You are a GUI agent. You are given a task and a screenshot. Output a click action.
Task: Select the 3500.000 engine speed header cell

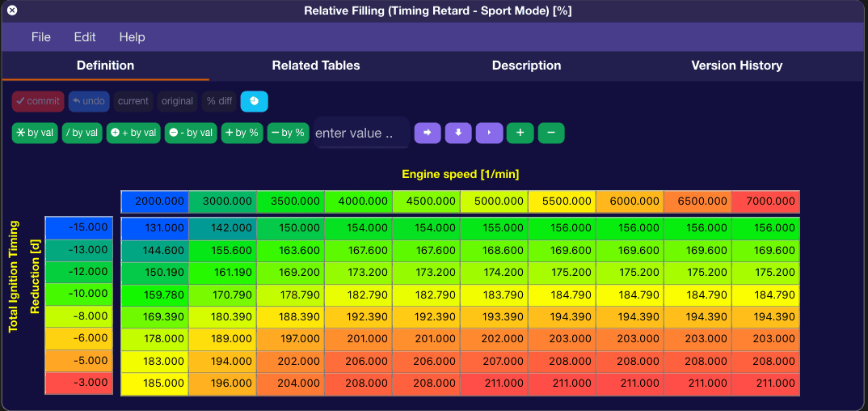291,201
